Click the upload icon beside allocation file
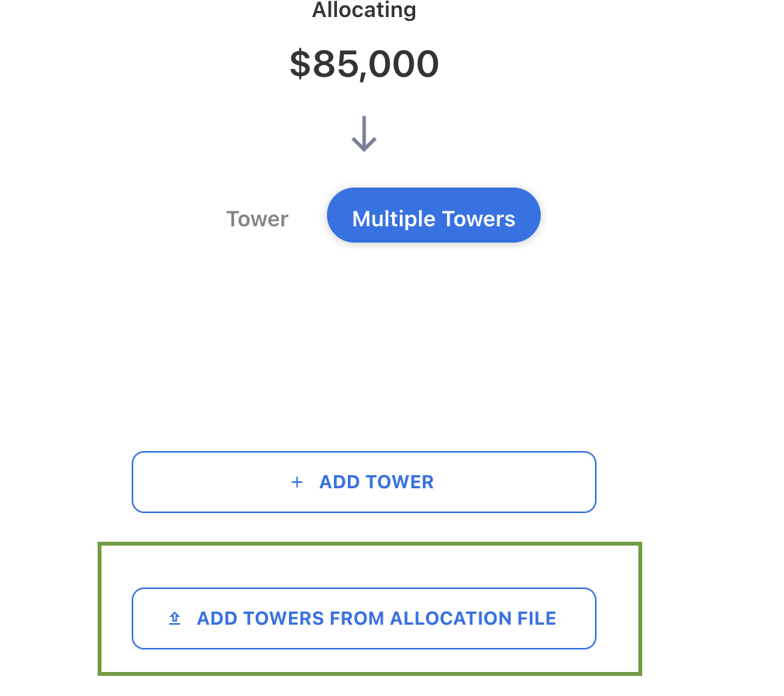Screen dimensions: 784x696 click(175, 618)
